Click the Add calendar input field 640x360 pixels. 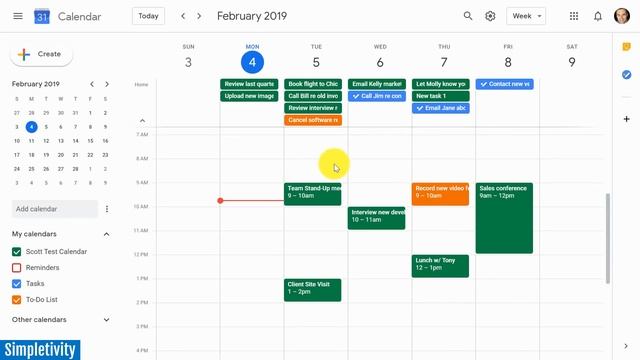[55, 209]
